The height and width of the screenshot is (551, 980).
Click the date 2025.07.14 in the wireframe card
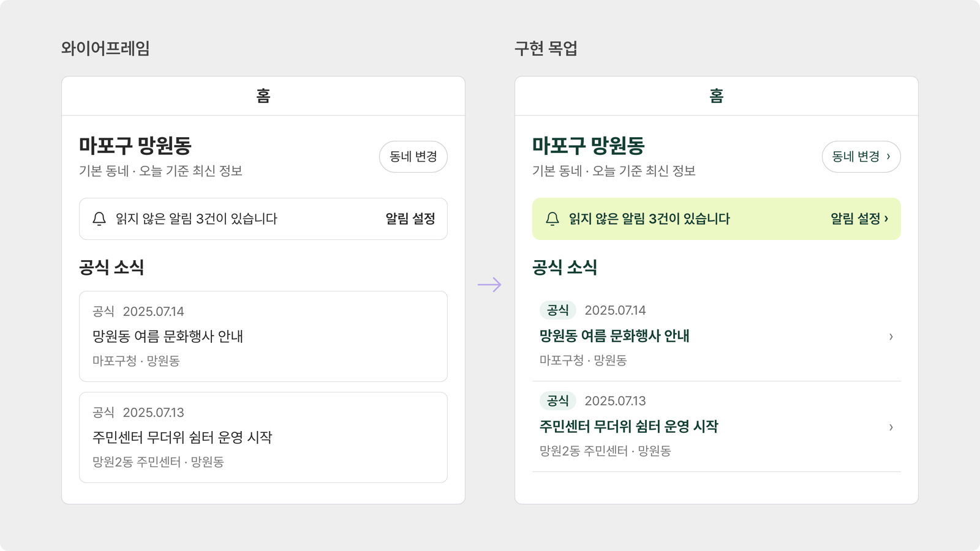click(154, 312)
